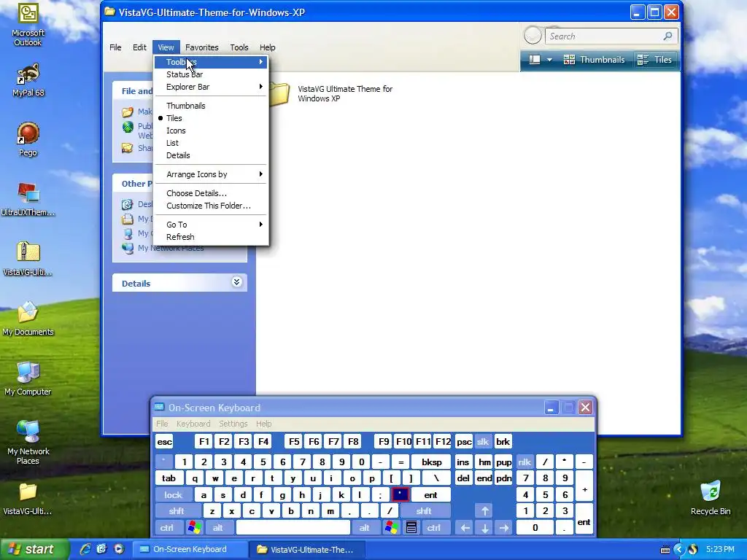Launch Internet Explorer from quick launch
Viewport: 747px width, 560px height.
[x=85, y=549]
